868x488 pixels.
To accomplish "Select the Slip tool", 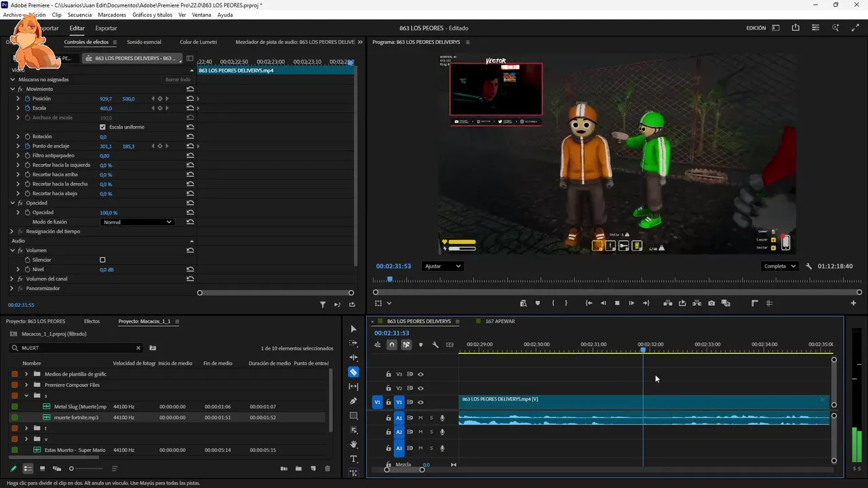I will pos(353,386).
